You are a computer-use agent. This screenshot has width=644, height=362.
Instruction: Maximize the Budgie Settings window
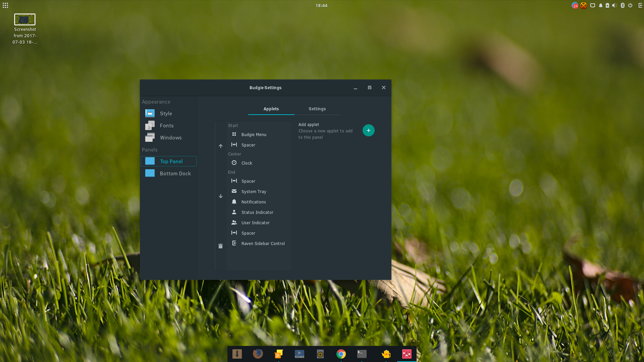(370, 87)
